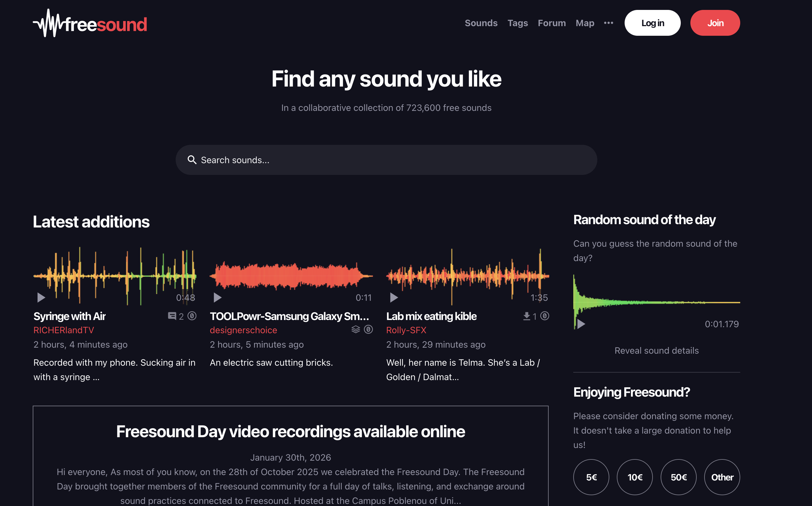Open the Sounds navigation item
This screenshot has width=812, height=506.
(x=481, y=23)
